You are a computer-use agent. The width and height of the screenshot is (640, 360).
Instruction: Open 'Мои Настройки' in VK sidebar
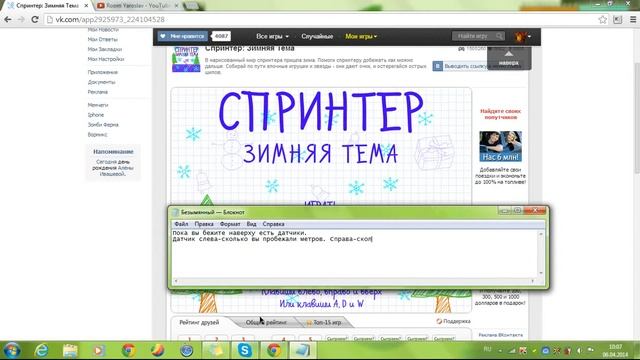coord(106,59)
